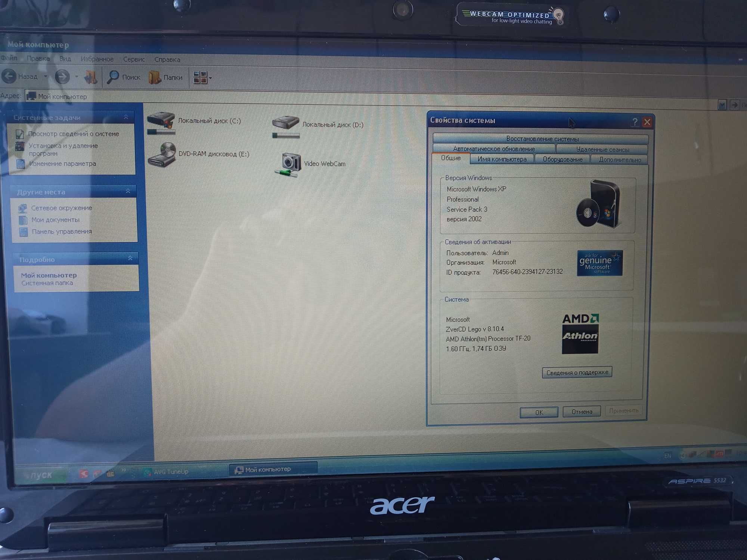Screen dimensions: 747x560
Task: Click the Windows XP box logo image
Action: tap(598, 204)
